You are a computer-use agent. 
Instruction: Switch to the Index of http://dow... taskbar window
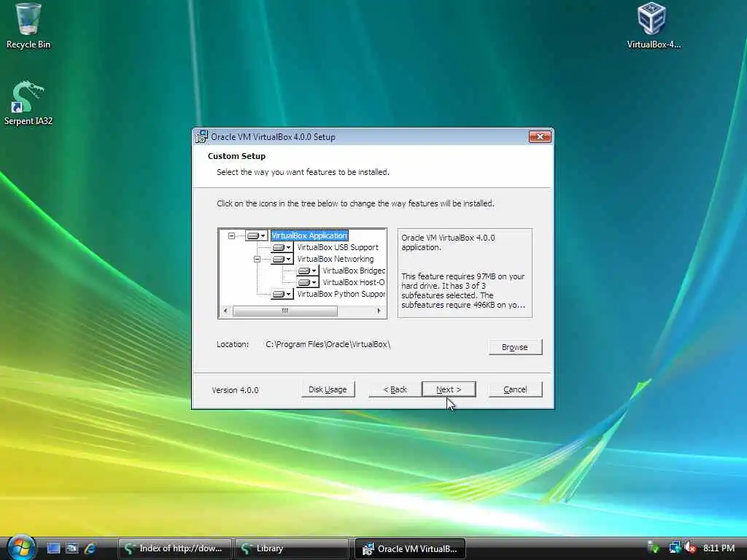tap(175, 548)
